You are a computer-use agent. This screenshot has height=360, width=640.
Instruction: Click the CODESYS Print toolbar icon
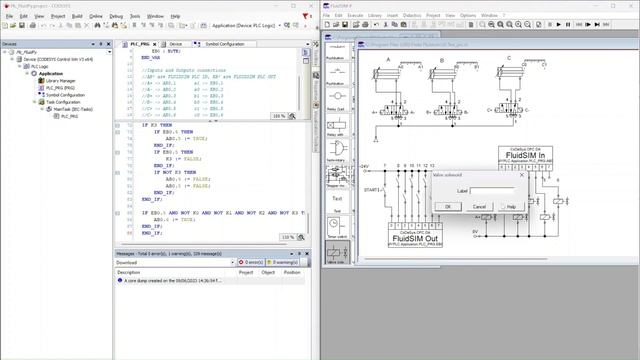[33, 26]
